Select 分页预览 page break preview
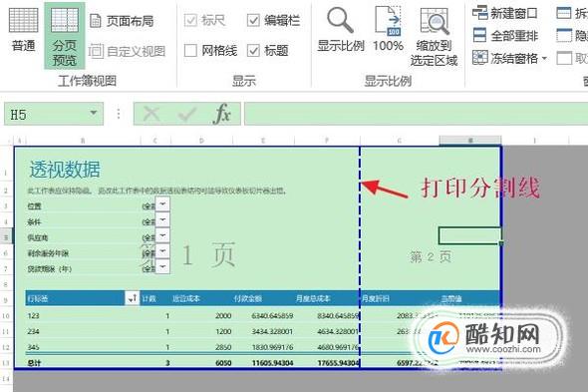588x392 pixels. (x=65, y=36)
